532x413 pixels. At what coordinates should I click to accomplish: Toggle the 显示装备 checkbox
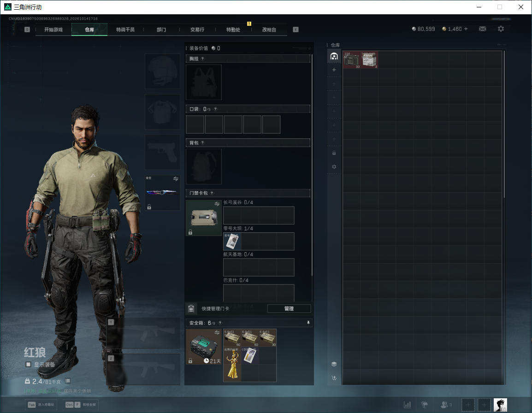(28, 364)
